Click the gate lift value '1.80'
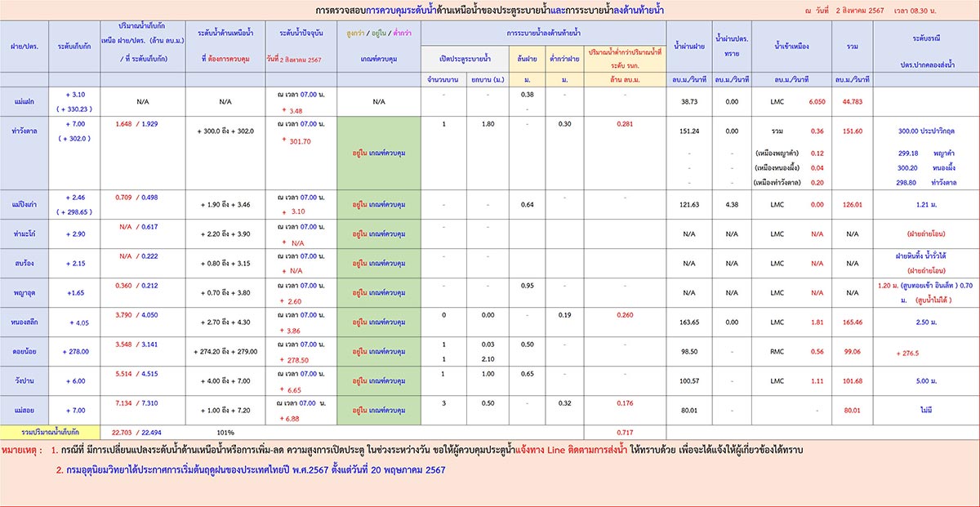Viewport: 980px width, 507px height. pos(488,124)
